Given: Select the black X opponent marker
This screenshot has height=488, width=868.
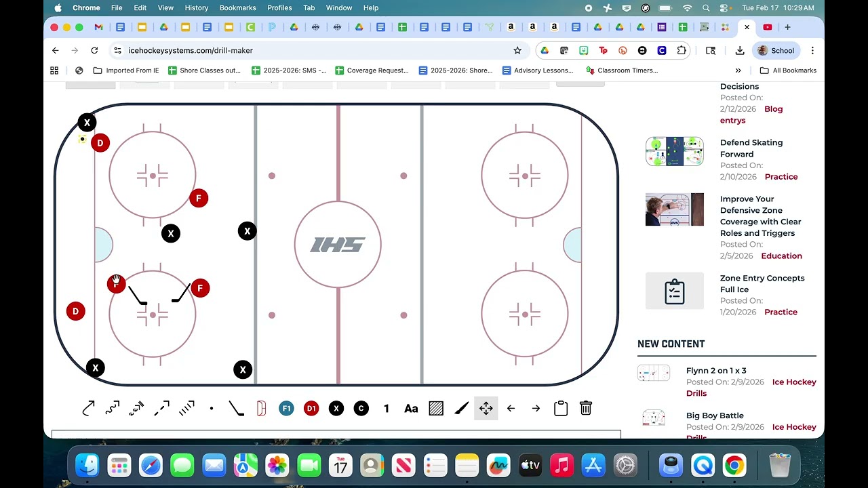Looking at the screenshot, I should (336, 408).
